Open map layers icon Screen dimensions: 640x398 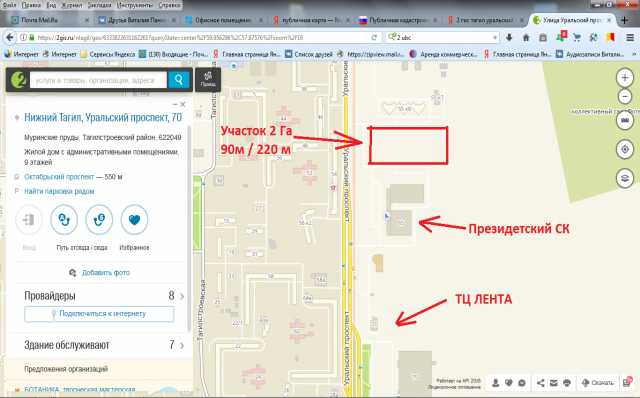tap(624, 178)
